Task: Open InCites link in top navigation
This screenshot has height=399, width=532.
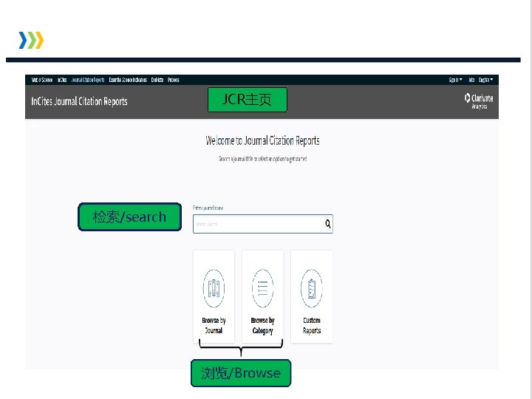Action: click(62, 80)
